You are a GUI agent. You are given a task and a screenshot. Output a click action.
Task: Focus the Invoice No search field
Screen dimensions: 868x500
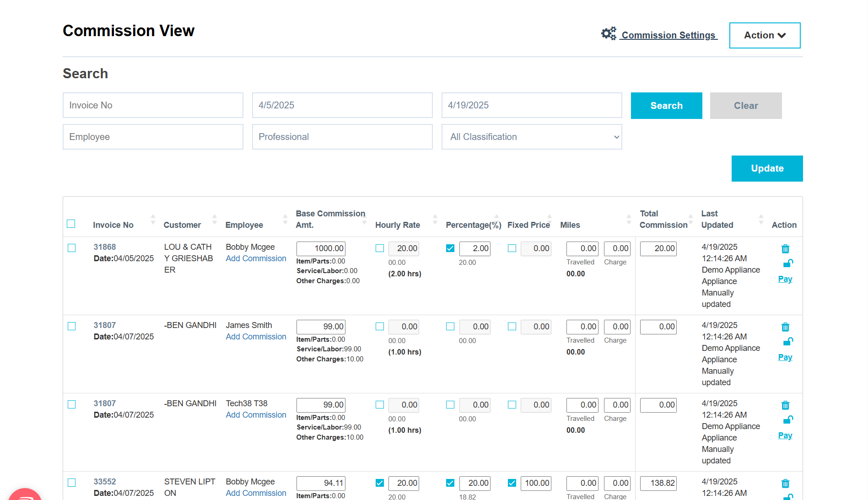[x=153, y=105]
